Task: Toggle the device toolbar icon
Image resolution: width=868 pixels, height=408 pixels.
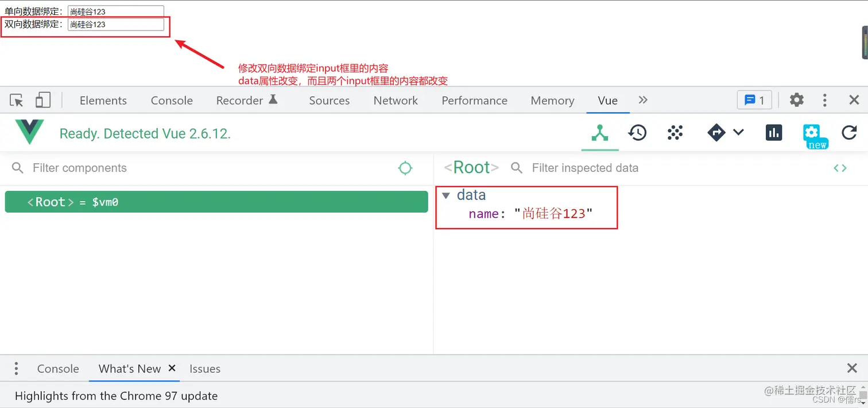Action: tap(43, 100)
